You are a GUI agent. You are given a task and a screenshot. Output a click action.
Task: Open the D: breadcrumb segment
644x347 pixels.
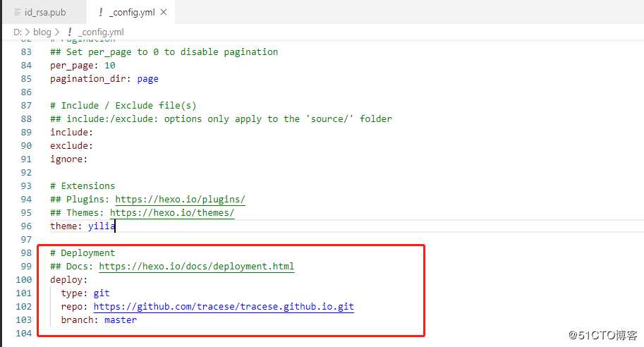coord(17,32)
